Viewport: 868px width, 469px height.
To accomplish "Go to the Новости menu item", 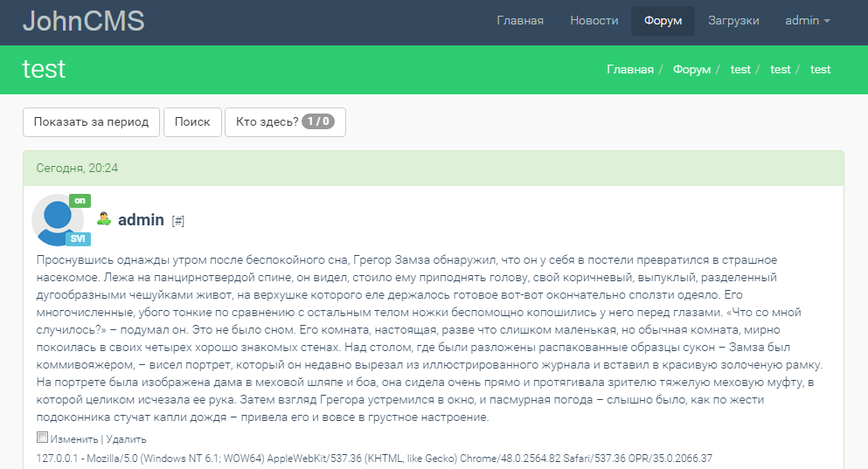I will (x=594, y=21).
